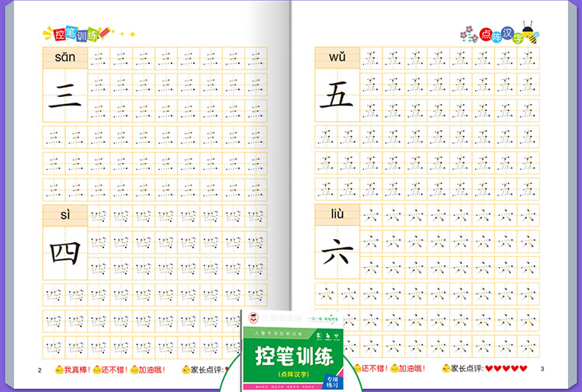Click the chick icon before 家长点评 on page 2

(x=186, y=369)
